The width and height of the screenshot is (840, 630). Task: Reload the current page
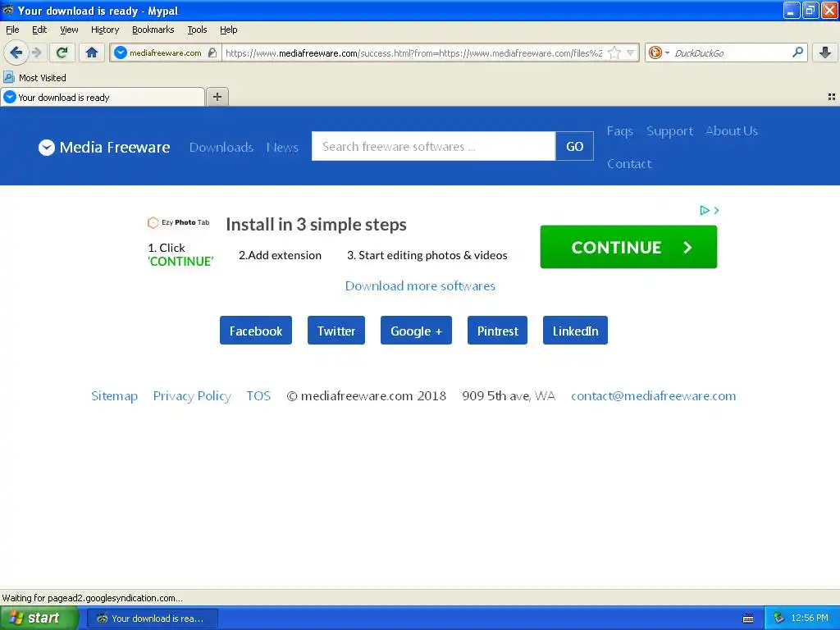click(x=62, y=52)
